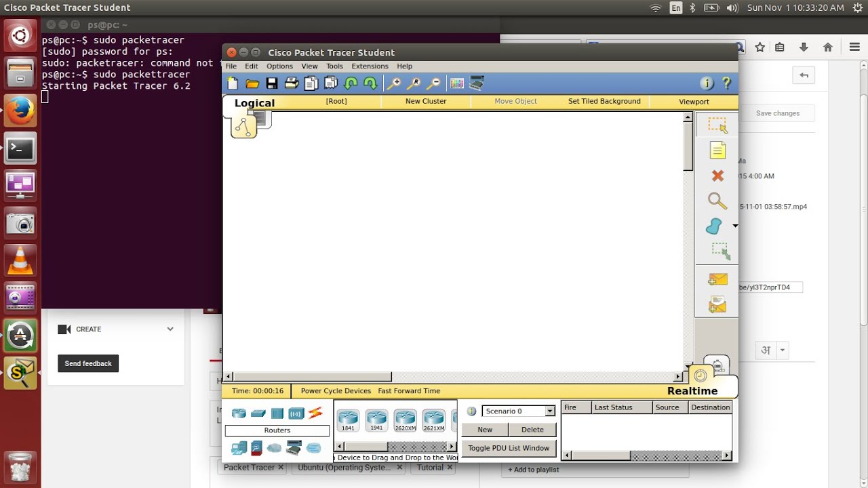Open the File menu
The image size is (868, 488).
[231, 66]
